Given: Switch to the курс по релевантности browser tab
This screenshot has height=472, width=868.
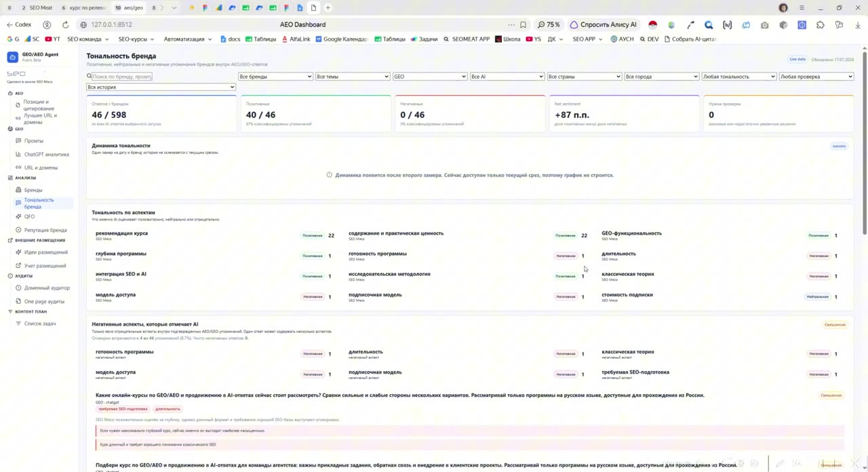Looking at the screenshot, I should click(x=83, y=8).
